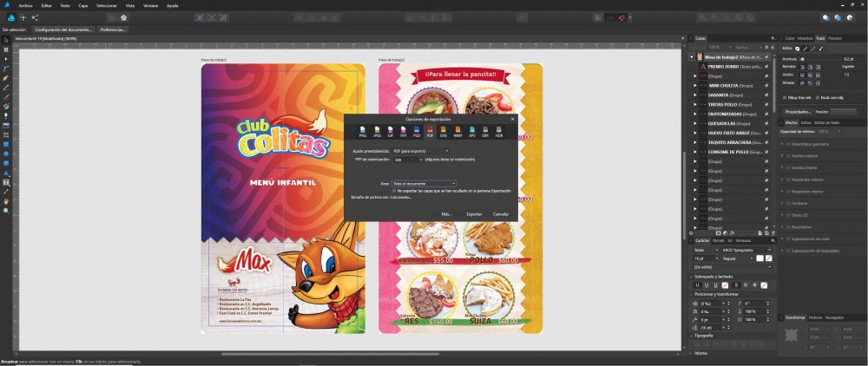This screenshot has height=366, width=868.
Task: Open the Área dropdown
Action: 424,184
